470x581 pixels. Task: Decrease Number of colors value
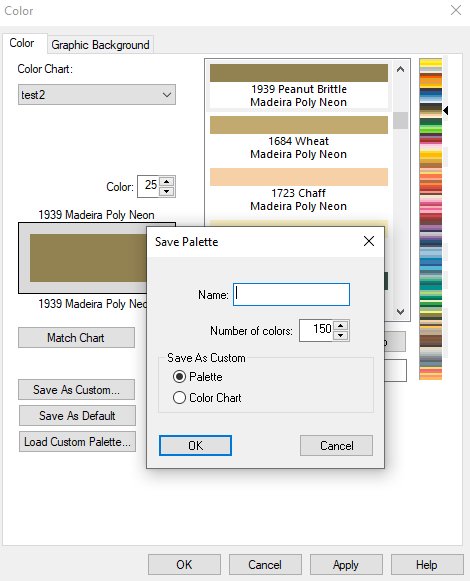tap(341, 335)
